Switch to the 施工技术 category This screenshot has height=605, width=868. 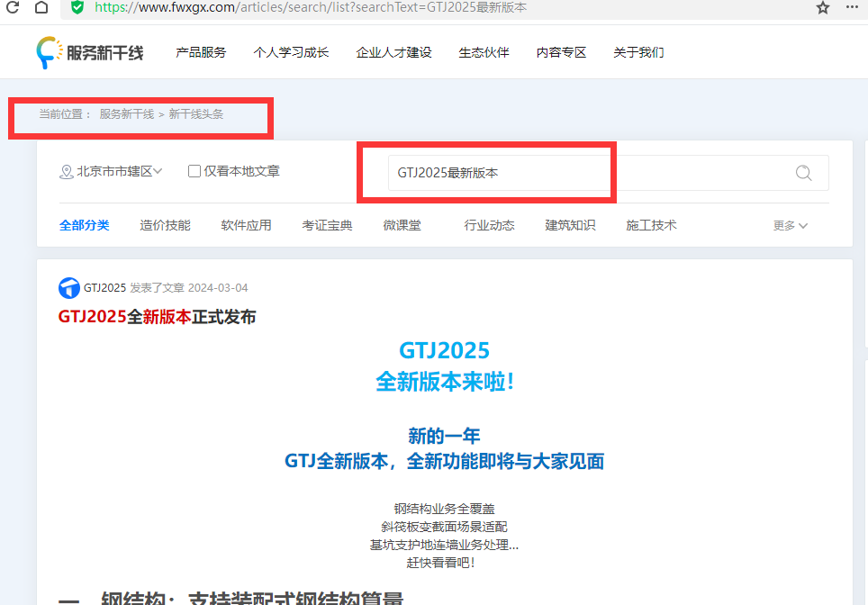click(651, 225)
